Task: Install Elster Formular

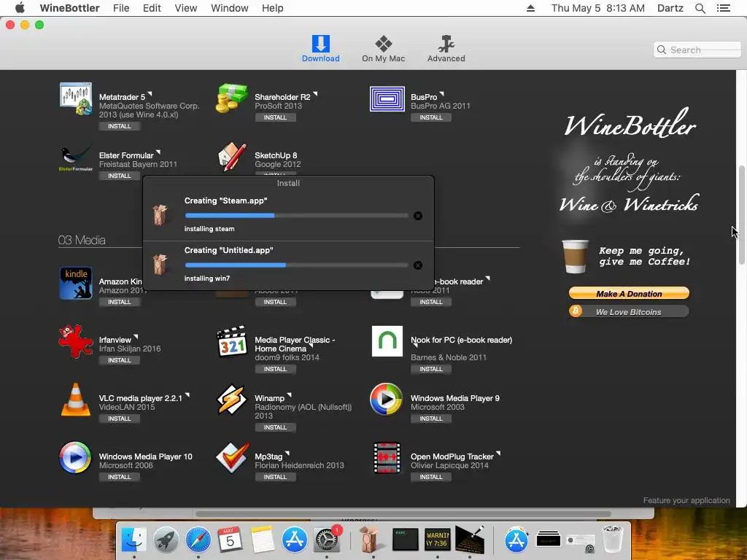Action: (119, 176)
